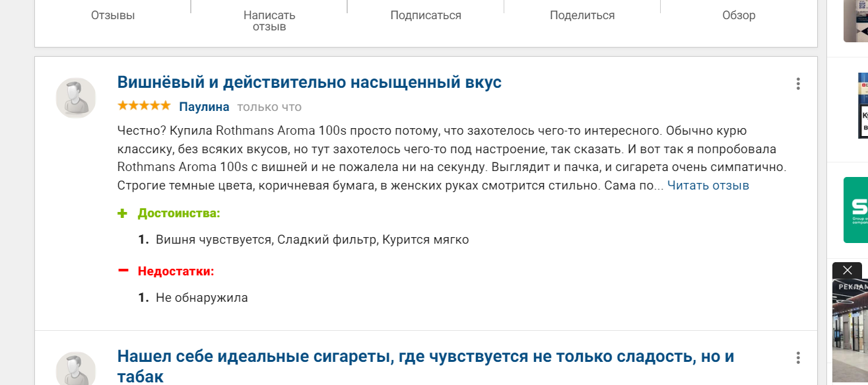Click text 'Вишня чувствуется, Сладкий фильтр, Курится мягко'
868x385 pixels.
(x=312, y=240)
